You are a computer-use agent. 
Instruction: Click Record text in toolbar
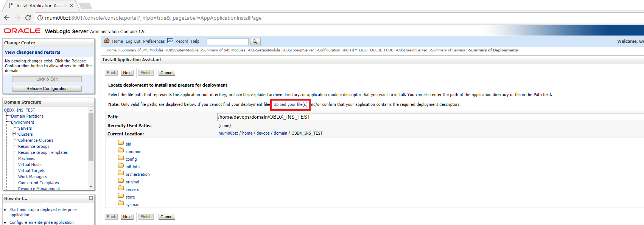182,42
